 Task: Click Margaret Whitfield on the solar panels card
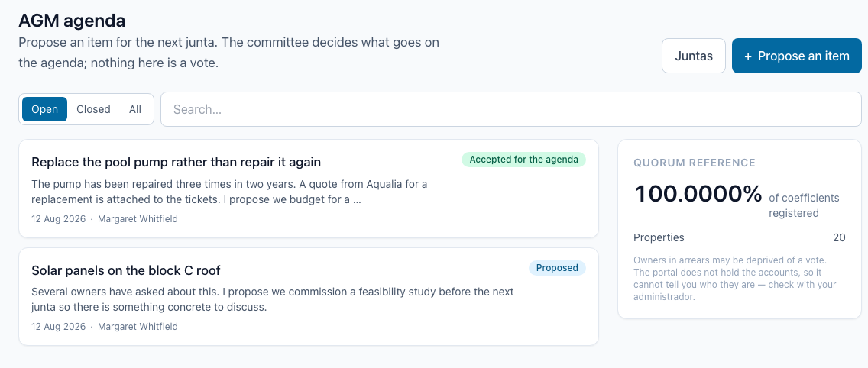pos(138,327)
